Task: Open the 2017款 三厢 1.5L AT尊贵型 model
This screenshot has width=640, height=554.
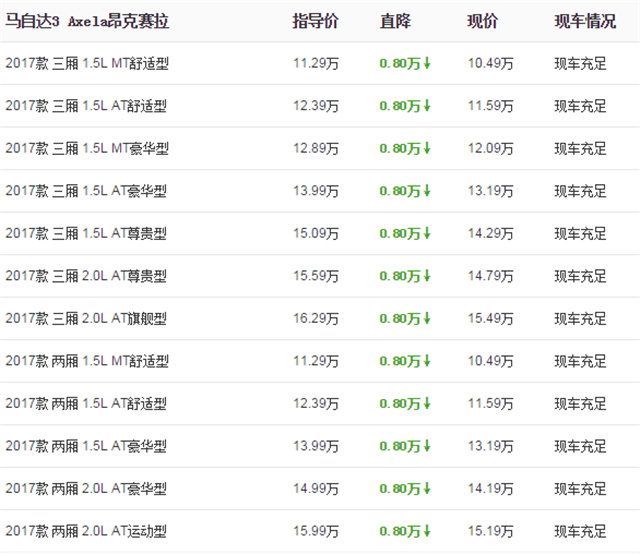Action: point(86,233)
